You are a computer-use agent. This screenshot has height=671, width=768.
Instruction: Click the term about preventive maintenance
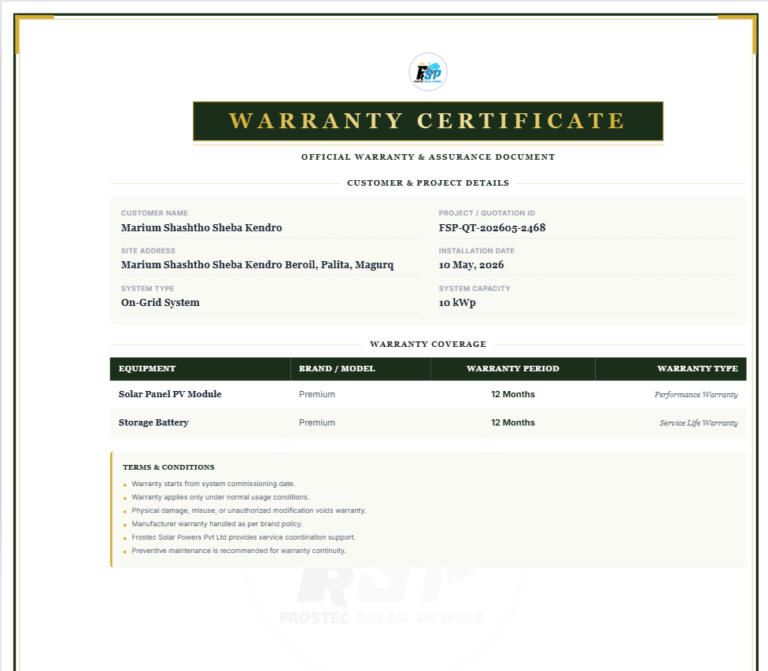pyautogui.click(x=239, y=551)
